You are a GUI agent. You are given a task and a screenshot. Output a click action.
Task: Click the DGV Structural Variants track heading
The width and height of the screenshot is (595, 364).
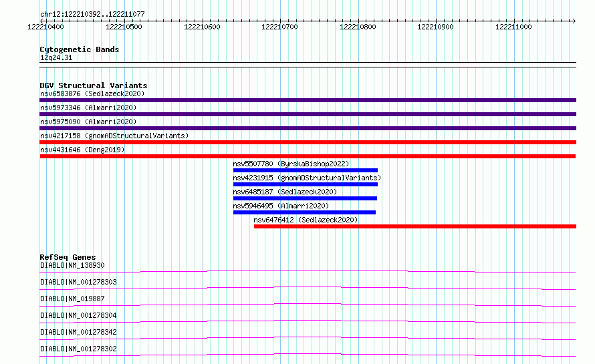(94, 85)
